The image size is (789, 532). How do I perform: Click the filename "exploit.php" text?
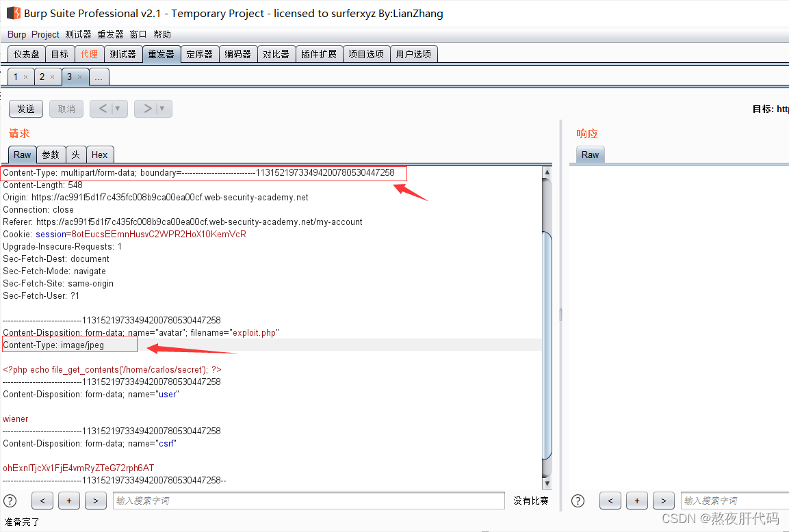point(254,333)
